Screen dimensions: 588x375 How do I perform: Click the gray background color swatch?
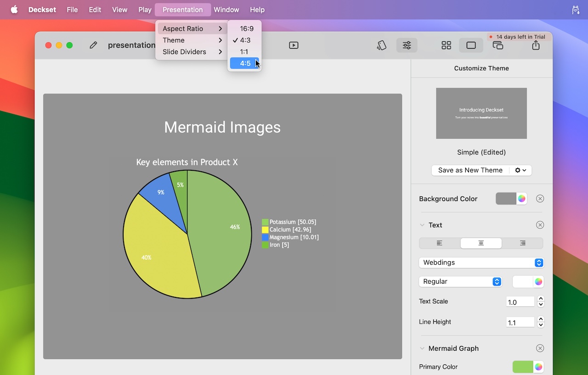click(506, 199)
